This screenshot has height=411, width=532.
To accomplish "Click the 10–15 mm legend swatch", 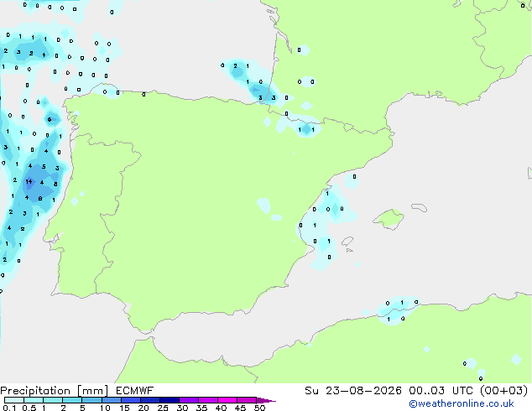I will (x=112, y=400).
